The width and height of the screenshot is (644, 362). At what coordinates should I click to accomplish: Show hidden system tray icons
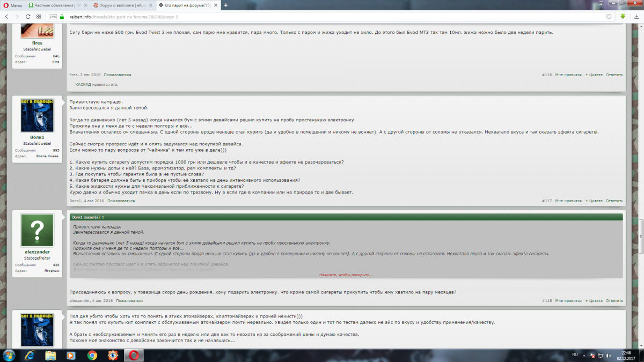584,355
